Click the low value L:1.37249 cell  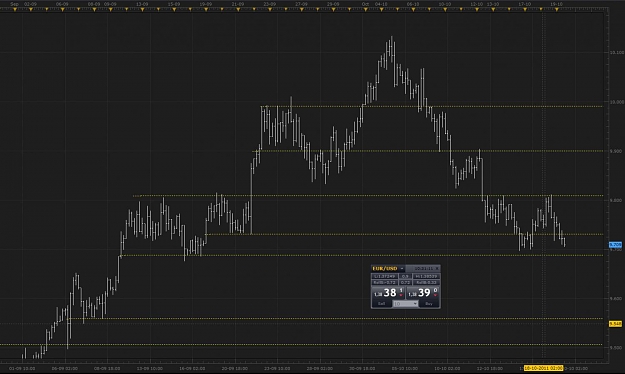(385, 276)
